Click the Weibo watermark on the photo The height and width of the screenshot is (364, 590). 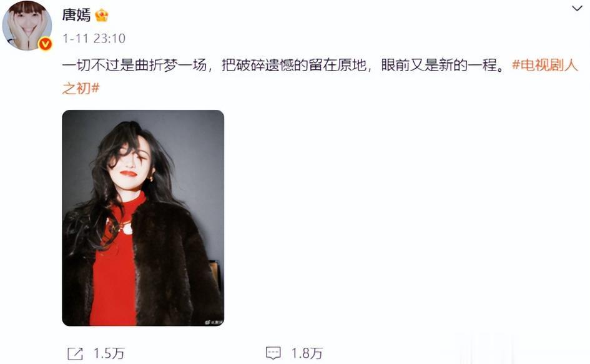pyautogui.click(x=214, y=322)
